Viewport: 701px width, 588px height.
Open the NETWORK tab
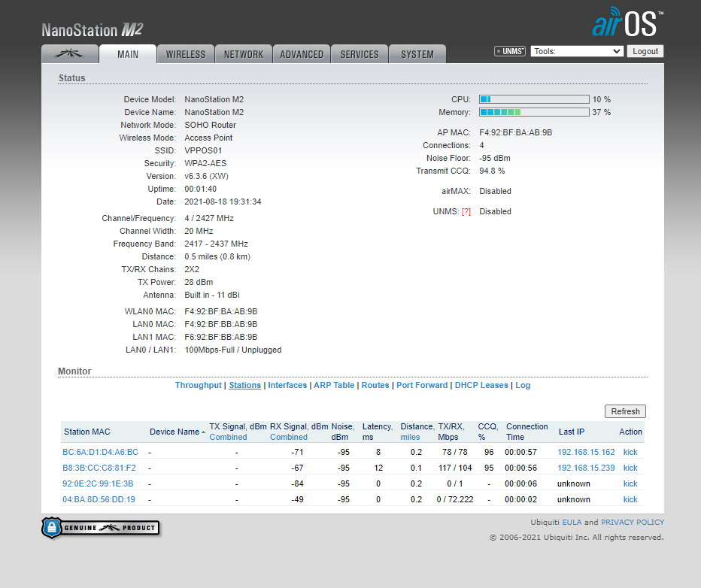point(244,54)
